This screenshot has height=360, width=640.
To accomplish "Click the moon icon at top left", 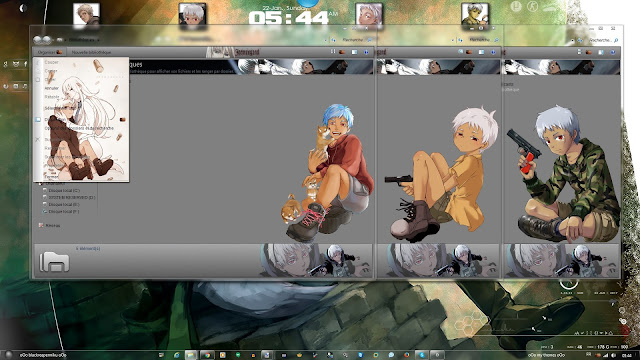I will point(23,8).
